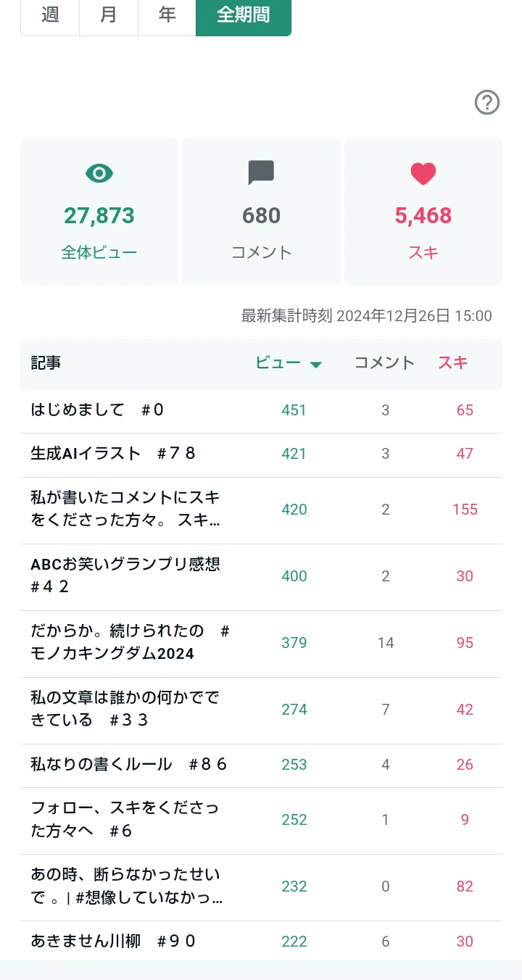
Task: Toggle sort arrow next to ビュー
Action: coord(316,365)
